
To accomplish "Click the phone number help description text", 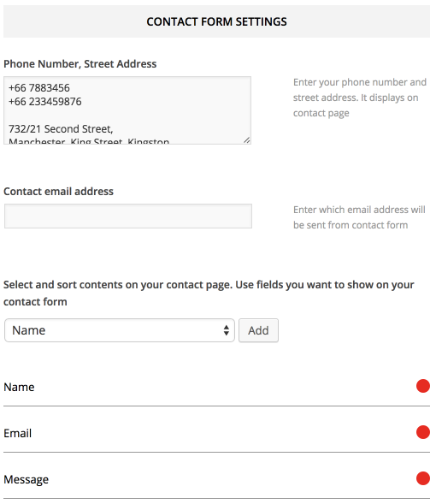I will [x=360, y=98].
